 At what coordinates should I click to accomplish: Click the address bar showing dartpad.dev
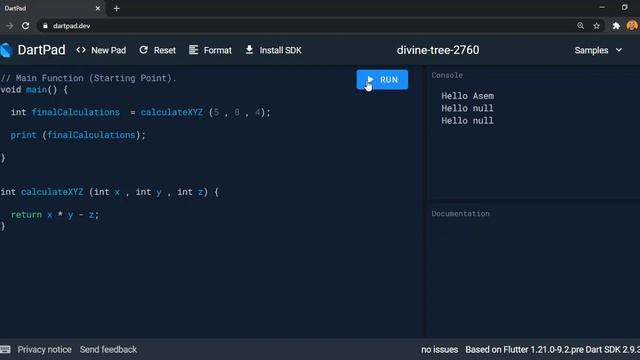(306, 26)
